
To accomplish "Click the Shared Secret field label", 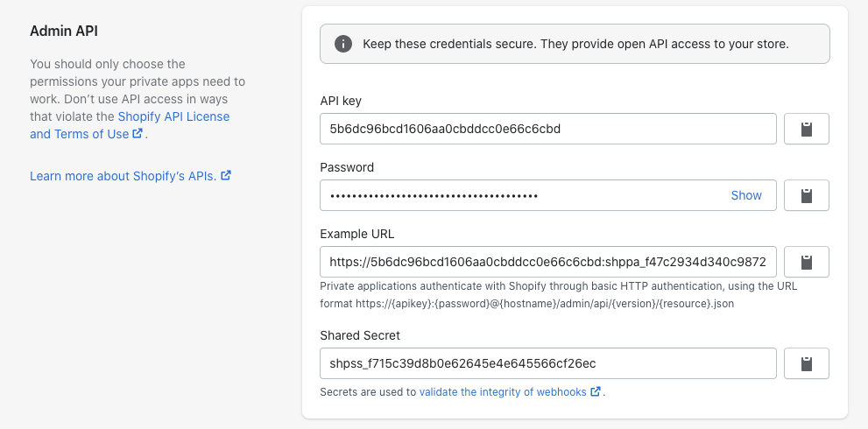I will pos(360,335).
